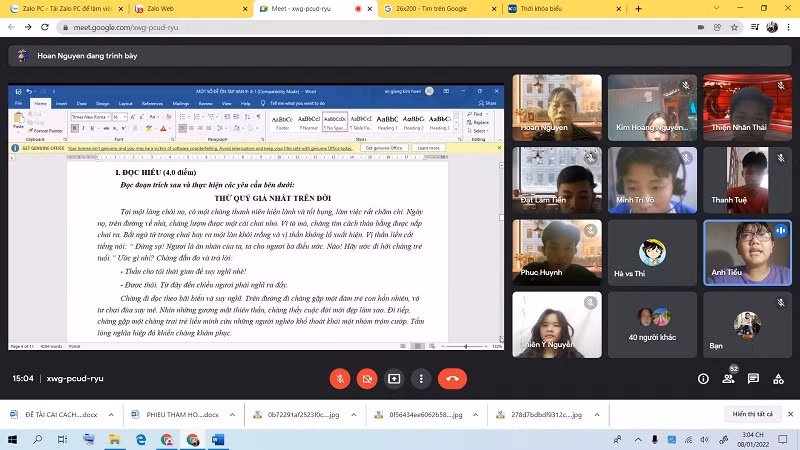Expand options for PHIEU THAM HO docx download
800x450 pixels.
pos(241,414)
